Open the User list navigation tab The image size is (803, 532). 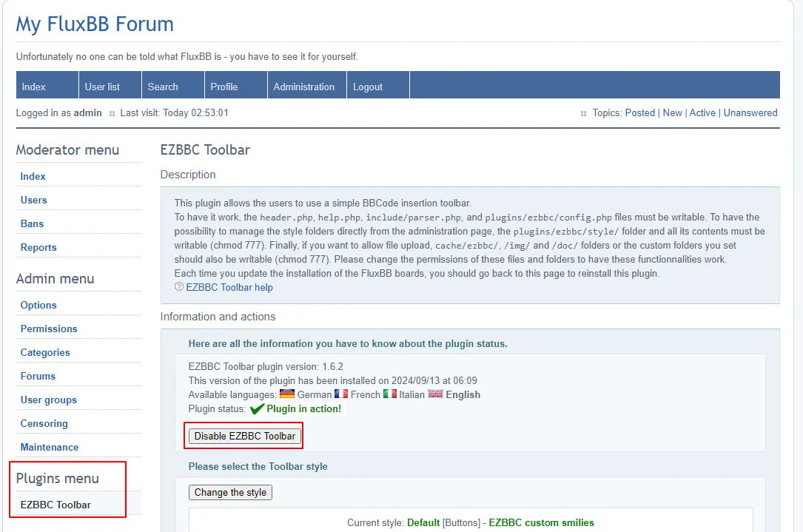point(110,85)
